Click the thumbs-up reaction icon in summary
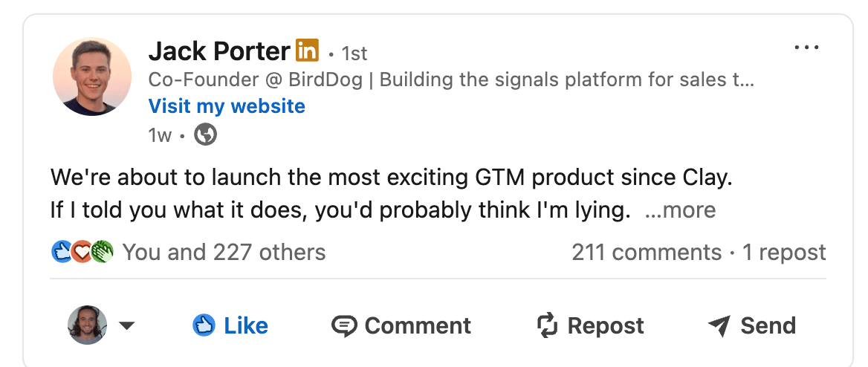The height and width of the screenshot is (367, 868). coord(61,253)
